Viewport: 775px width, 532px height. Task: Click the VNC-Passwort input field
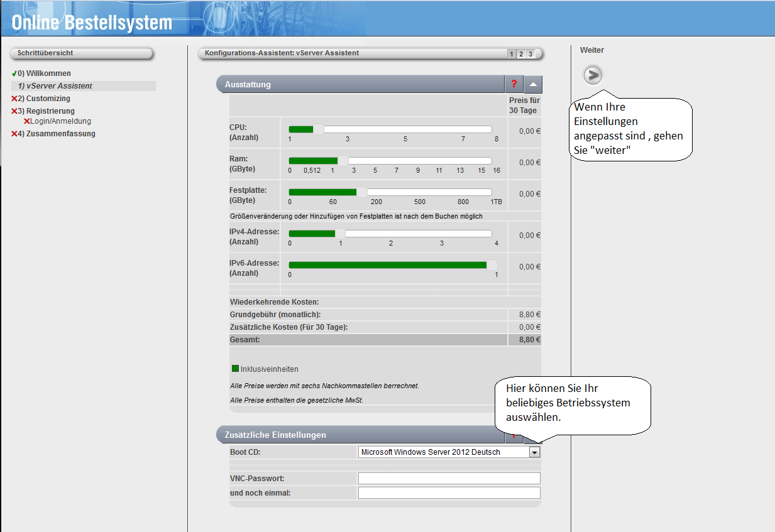pos(449,479)
